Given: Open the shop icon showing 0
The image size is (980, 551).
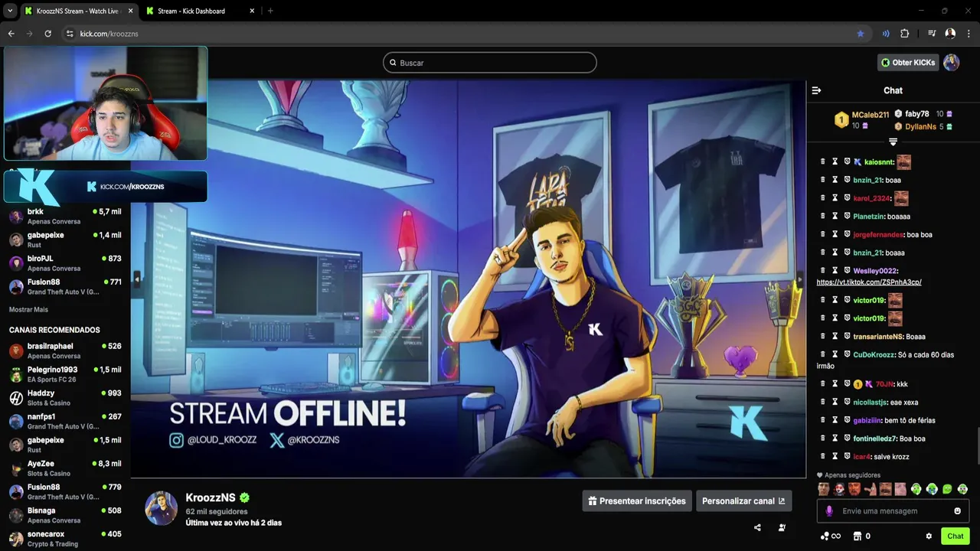Looking at the screenshot, I should [862, 536].
